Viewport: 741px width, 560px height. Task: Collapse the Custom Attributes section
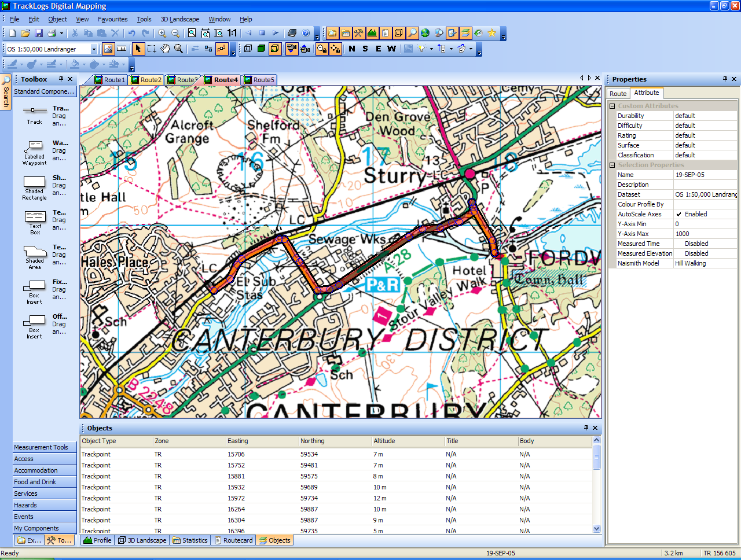coord(612,106)
